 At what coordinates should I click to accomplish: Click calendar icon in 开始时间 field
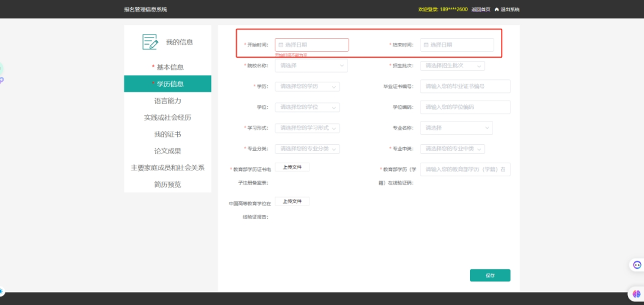click(281, 45)
